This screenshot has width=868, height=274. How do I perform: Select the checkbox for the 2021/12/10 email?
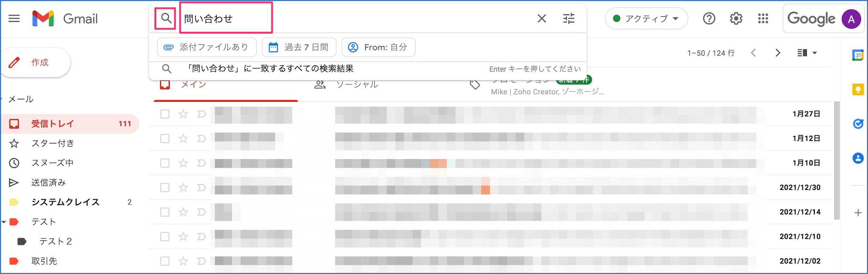tap(165, 236)
